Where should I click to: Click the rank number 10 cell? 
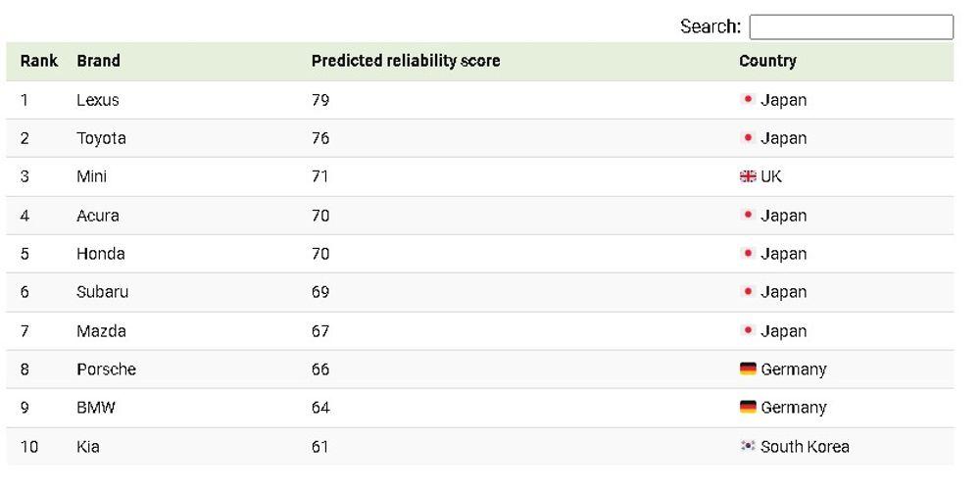pos(29,447)
